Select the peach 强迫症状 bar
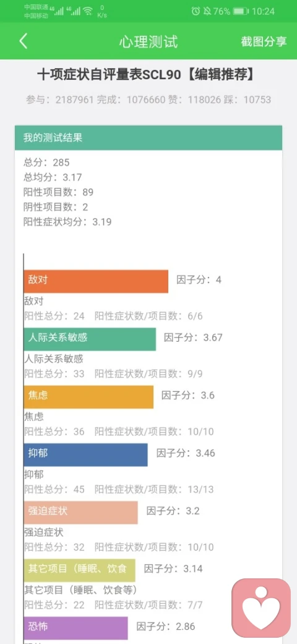This screenshot has height=644, width=297. click(81, 512)
